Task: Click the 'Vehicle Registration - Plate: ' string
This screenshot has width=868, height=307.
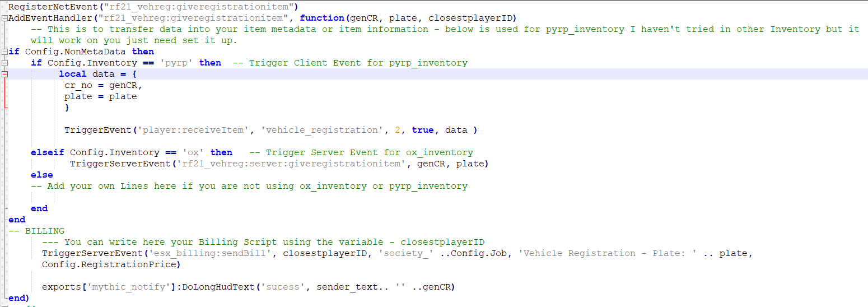Action: click(608, 253)
